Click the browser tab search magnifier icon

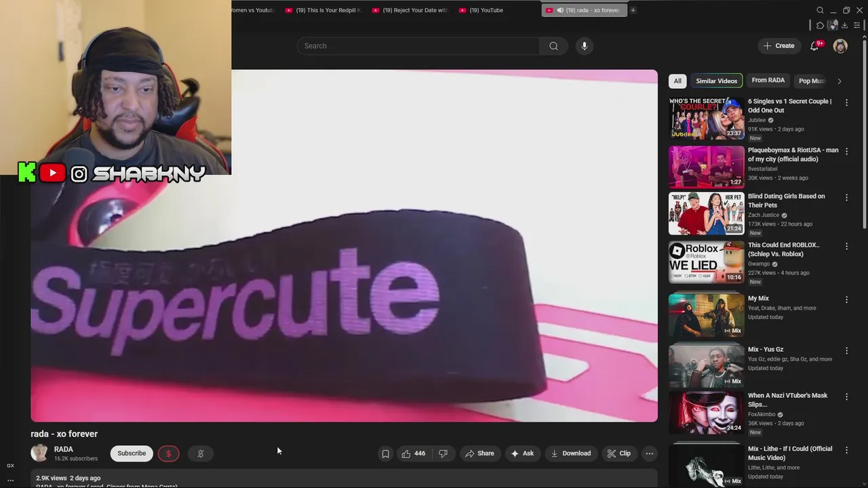click(x=820, y=10)
